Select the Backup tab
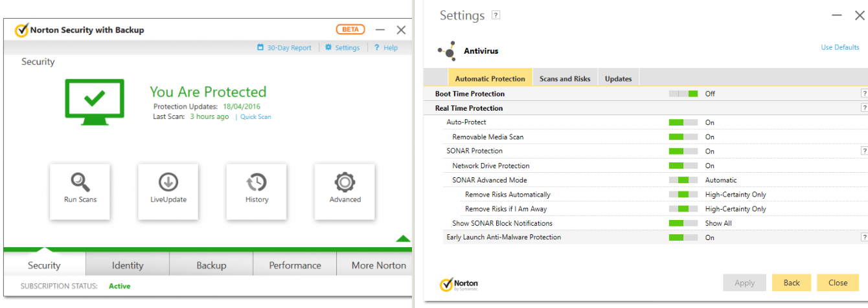The height and width of the screenshot is (308, 868). click(211, 265)
